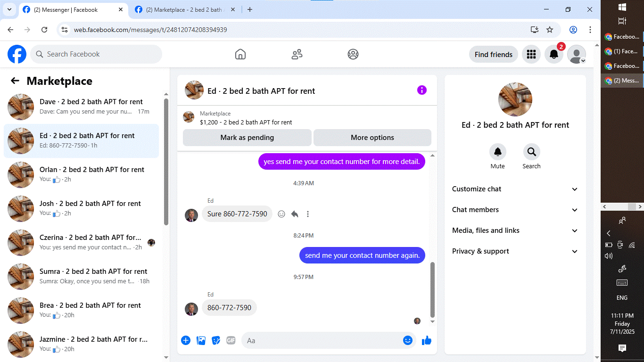Image resolution: width=644 pixels, height=362 pixels.
Task: Expand Privacy & support section
Action: tap(515, 251)
